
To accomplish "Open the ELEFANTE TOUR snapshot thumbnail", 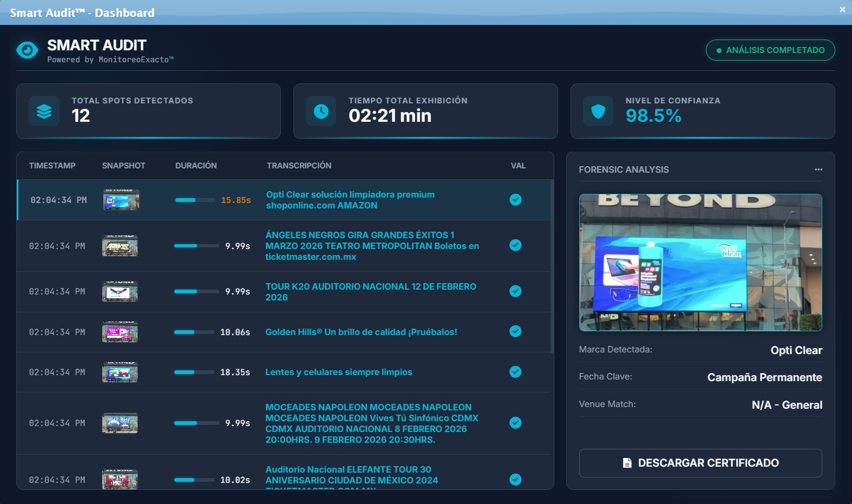I will [120, 480].
